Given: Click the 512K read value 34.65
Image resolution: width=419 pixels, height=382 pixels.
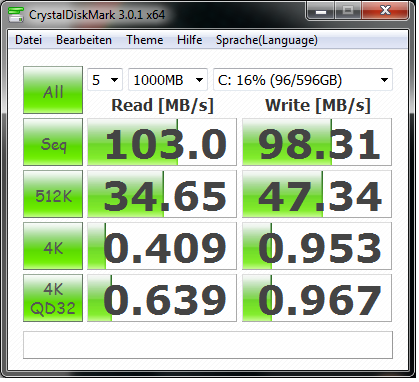Looking at the screenshot, I should tap(162, 194).
